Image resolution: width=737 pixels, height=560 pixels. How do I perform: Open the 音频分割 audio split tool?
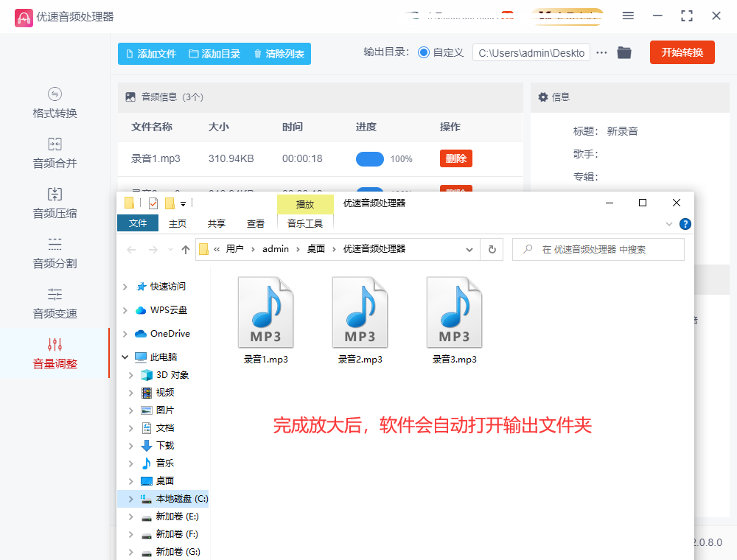(55, 253)
